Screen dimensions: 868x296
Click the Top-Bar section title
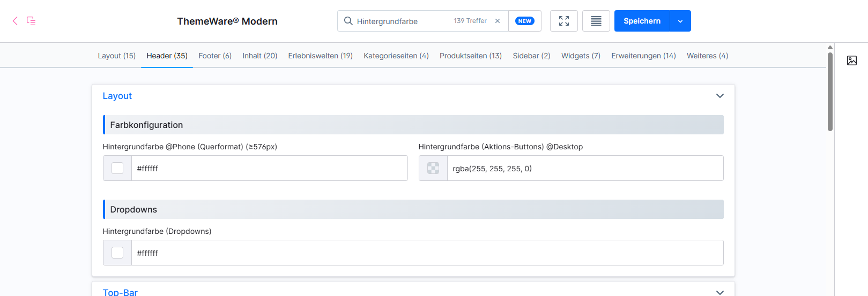pyautogui.click(x=120, y=292)
